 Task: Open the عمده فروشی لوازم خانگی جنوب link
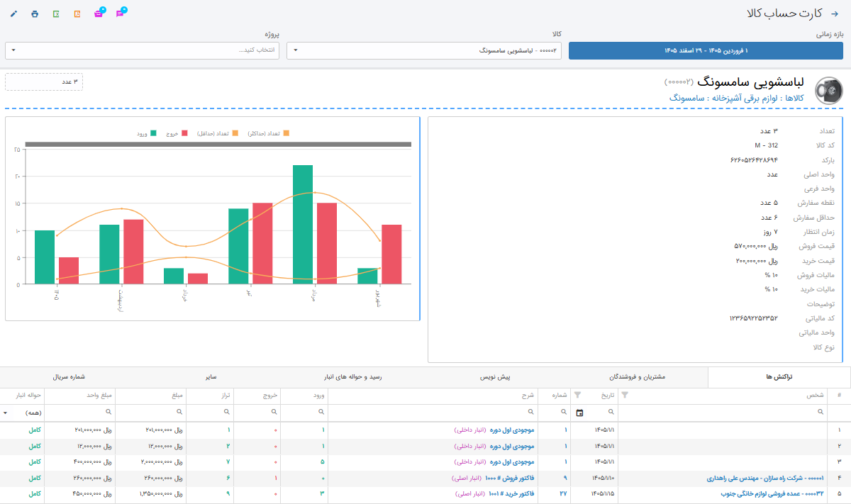773,494
